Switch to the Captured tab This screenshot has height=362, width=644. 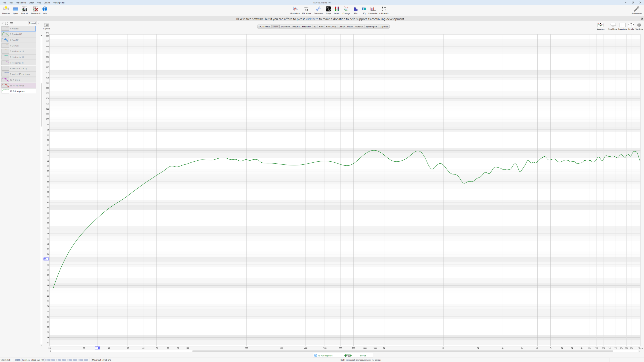[384, 27]
